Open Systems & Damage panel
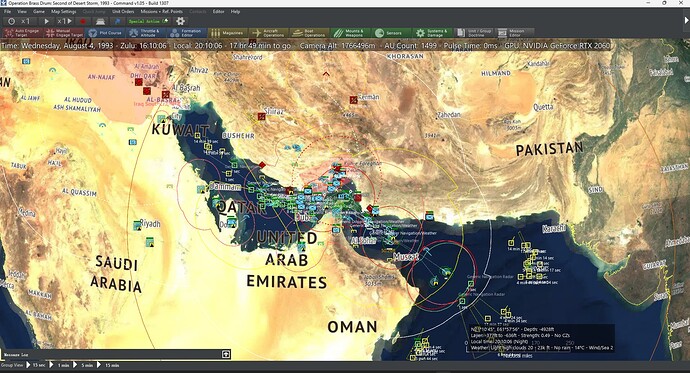 pos(432,33)
